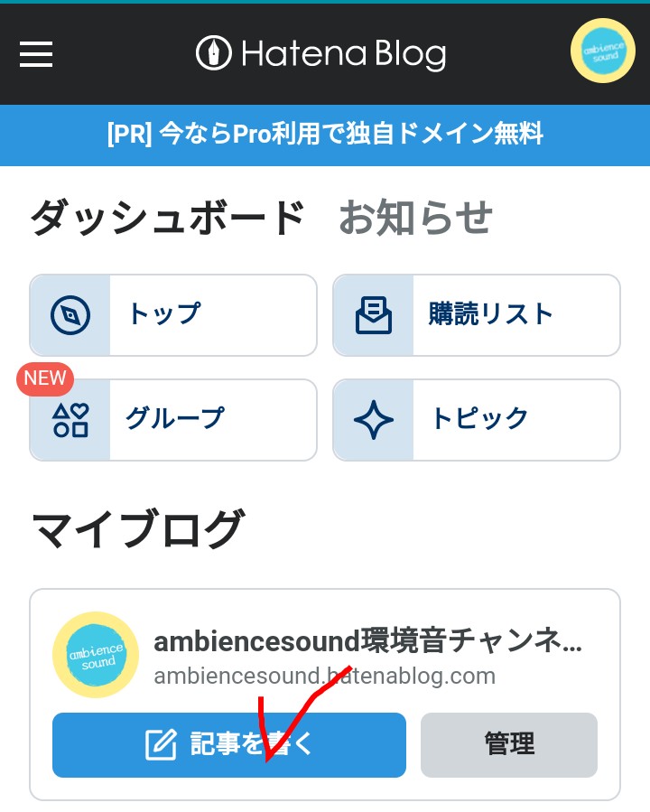650x812 pixels.
Task: Open the トップ page button
Action: point(173,315)
